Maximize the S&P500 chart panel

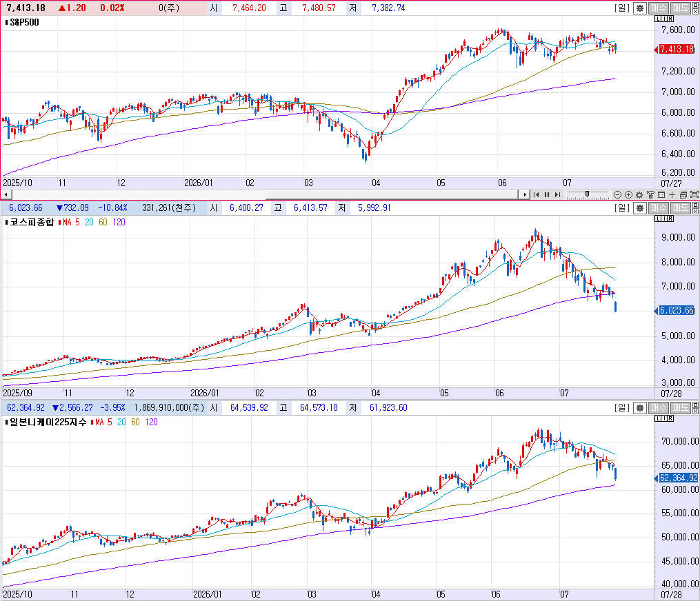[x=696, y=5]
